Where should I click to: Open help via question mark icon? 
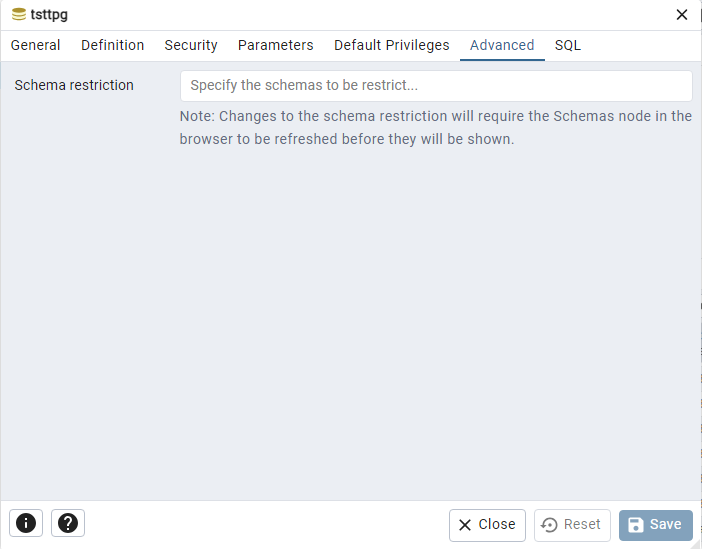(x=68, y=523)
